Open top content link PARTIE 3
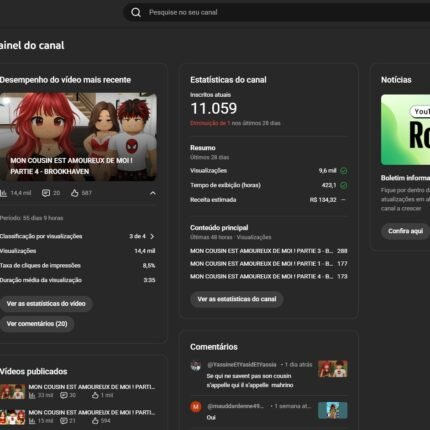 click(x=262, y=251)
